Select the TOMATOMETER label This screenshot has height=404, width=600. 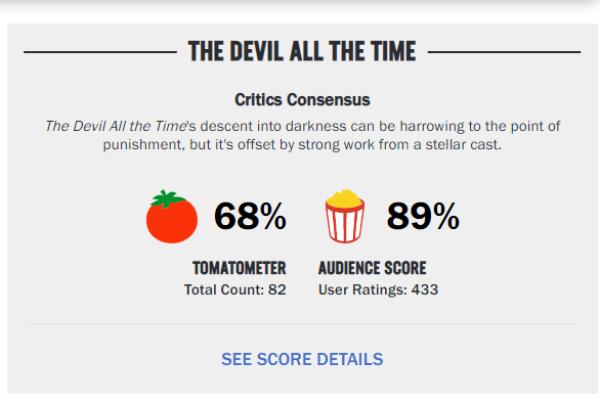coord(239,268)
